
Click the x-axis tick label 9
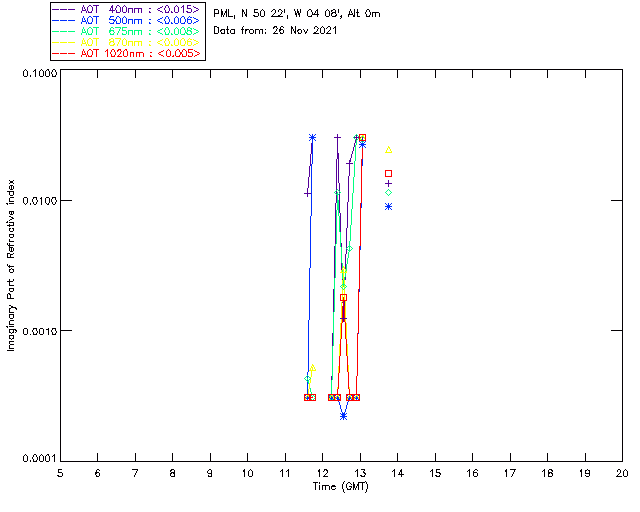pos(210,473)
